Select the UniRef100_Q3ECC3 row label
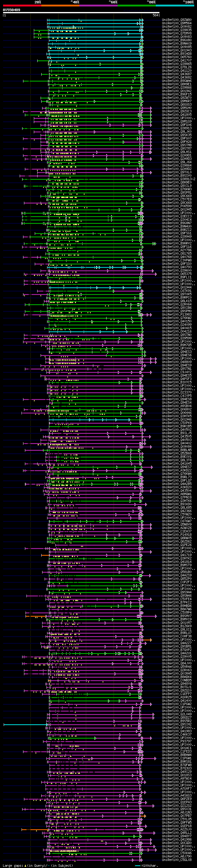Screen dimensions: 197x868 click(177, 216)
